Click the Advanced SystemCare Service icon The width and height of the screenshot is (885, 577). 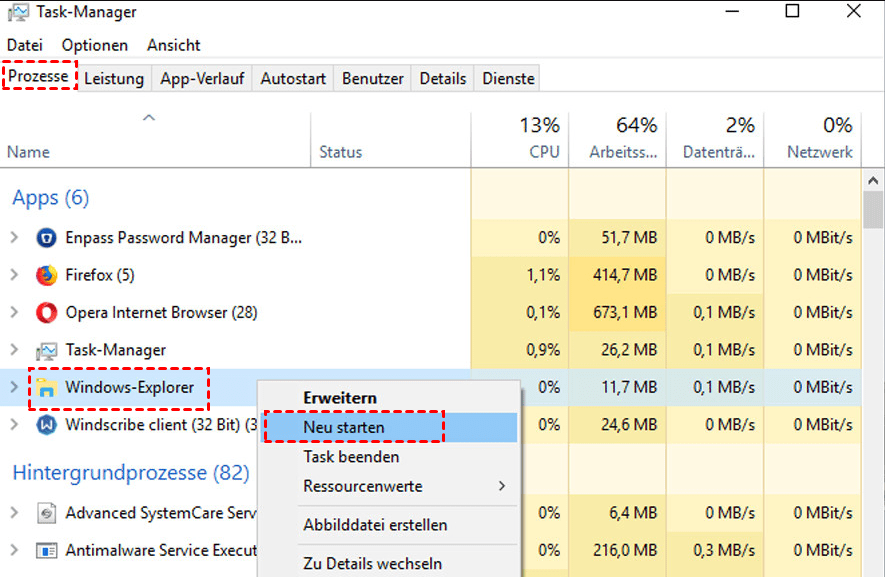click(x=46, y=513)
